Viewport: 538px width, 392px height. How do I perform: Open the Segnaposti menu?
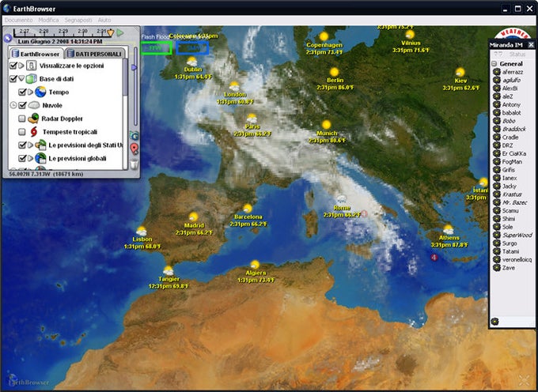tap(78, 21)
